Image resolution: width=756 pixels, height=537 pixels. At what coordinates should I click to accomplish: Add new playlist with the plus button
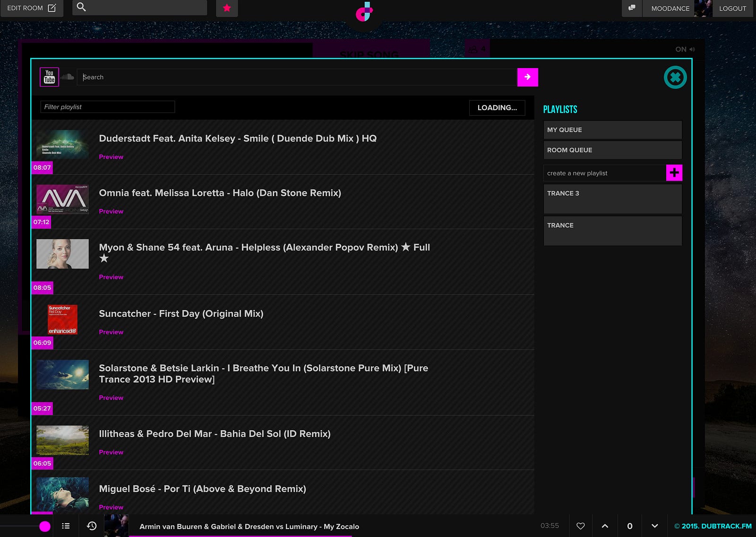(x=674, y=173)
